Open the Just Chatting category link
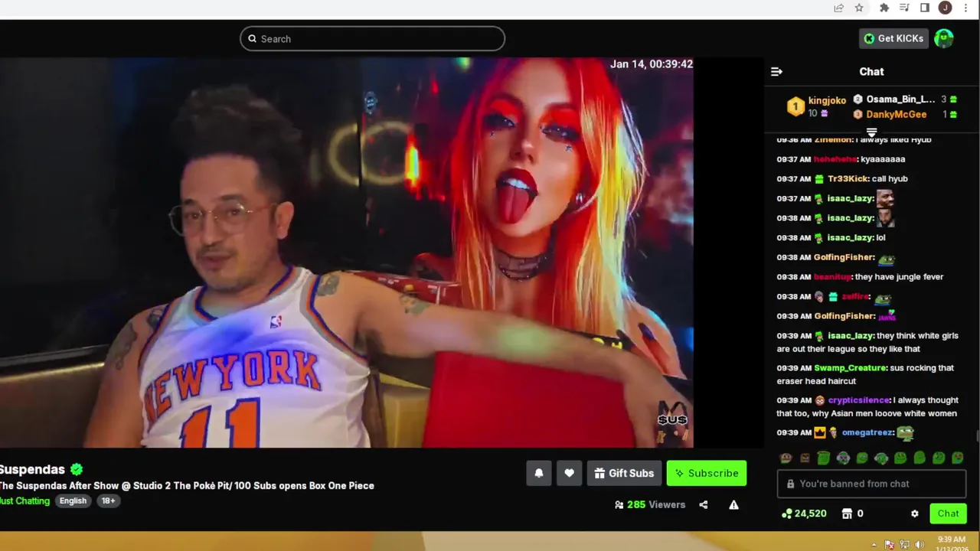 click(24, 500)
